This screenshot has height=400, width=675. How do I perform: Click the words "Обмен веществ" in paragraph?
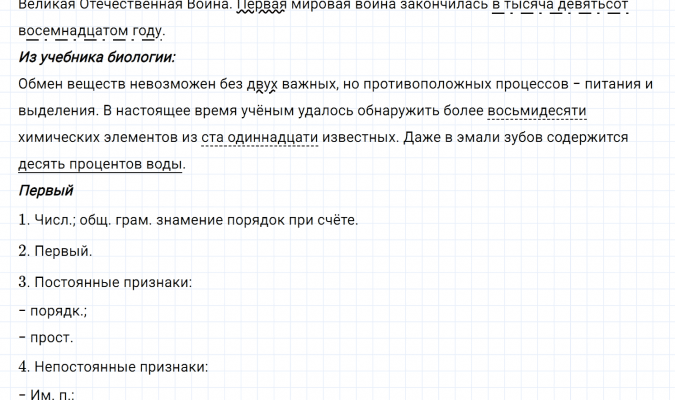tap(67, 83)
